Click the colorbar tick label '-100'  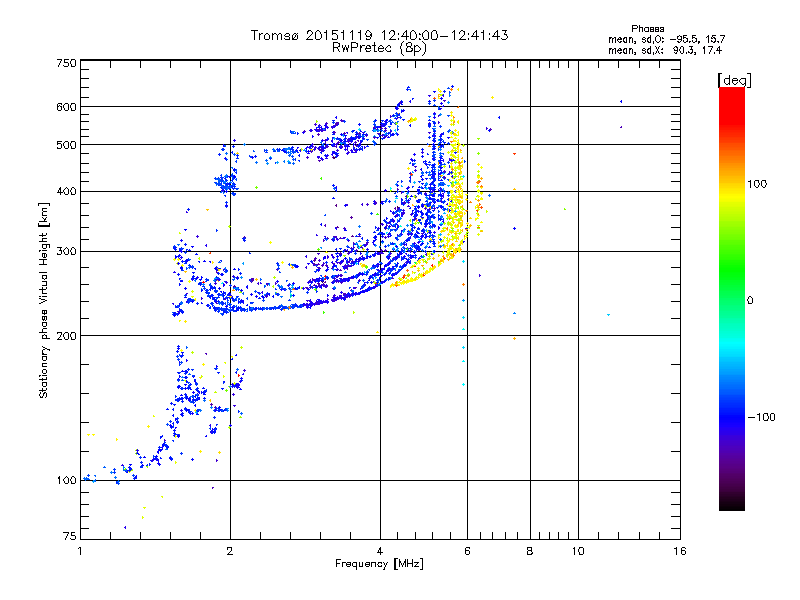point(761,417)
